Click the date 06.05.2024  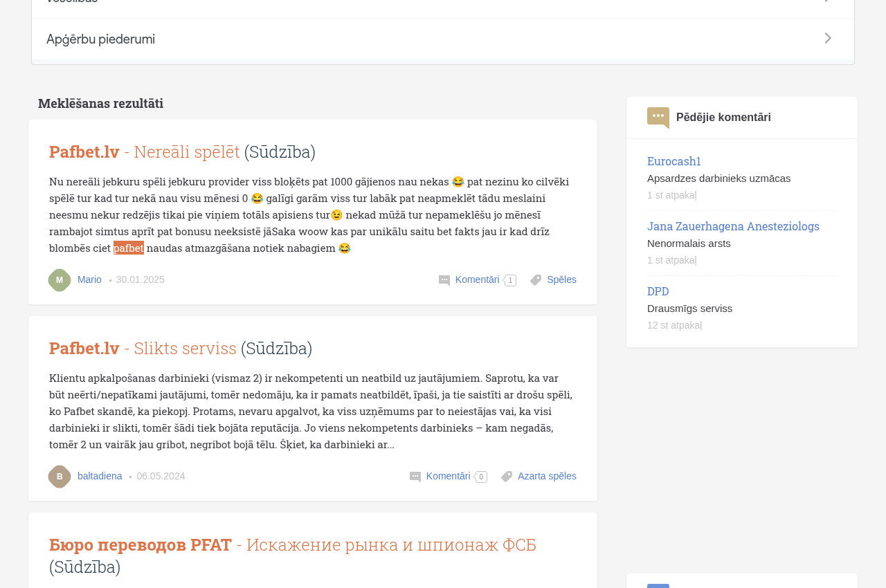[161, 476]
